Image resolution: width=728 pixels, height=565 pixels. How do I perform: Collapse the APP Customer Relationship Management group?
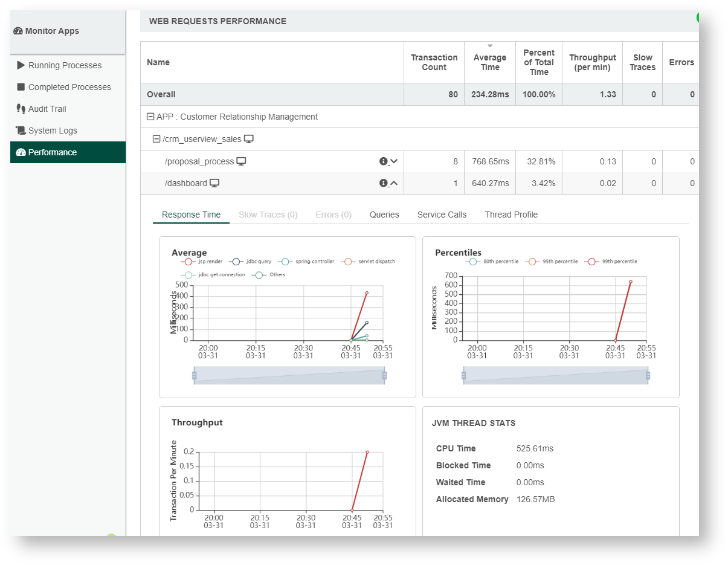click(x=151, y=117)
